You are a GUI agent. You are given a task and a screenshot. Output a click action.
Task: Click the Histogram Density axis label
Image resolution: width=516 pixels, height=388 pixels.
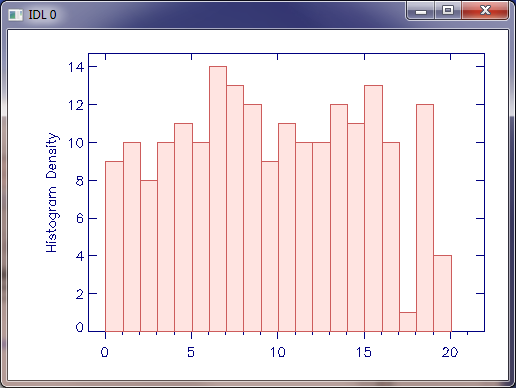(52, 192)
